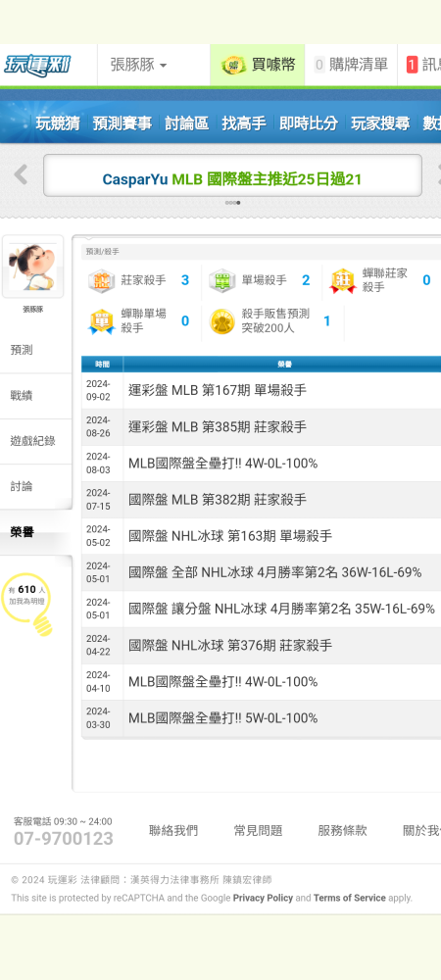Select row 運彩盤 MLB 第167期 單場殺手
This screenshot has height=980, width=441.
tap(261, 391)
